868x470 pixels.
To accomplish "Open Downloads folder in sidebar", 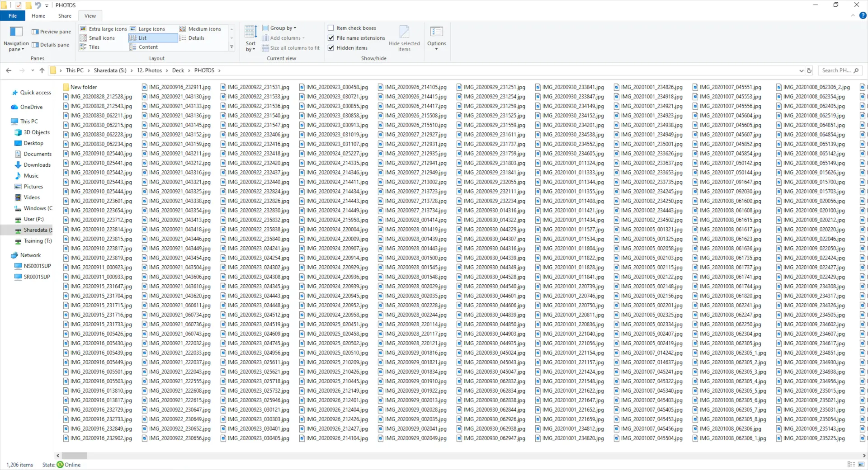I will click(33, 165).
